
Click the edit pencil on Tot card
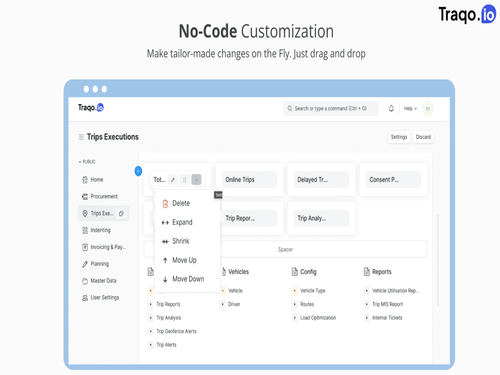[173, 180]
